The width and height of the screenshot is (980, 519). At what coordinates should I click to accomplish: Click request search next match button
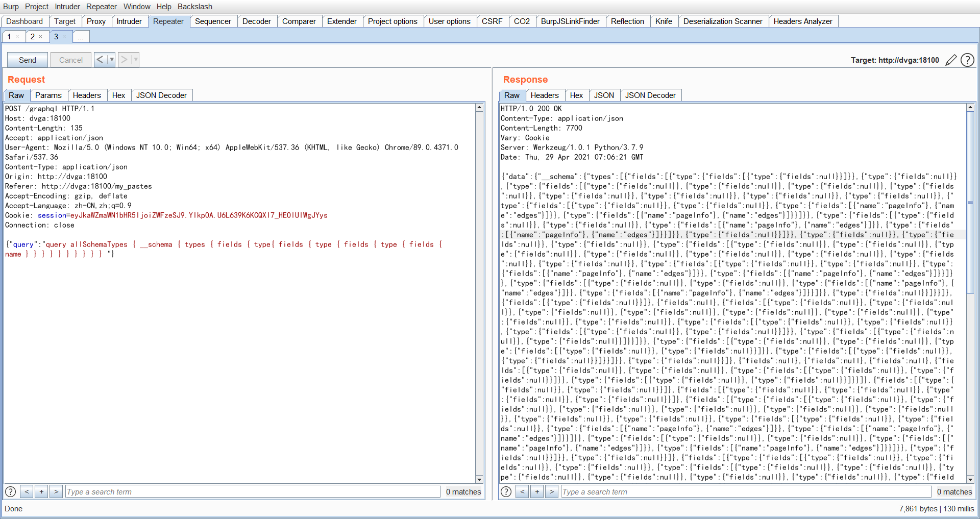pyautogui.click(x=56, y=491)
